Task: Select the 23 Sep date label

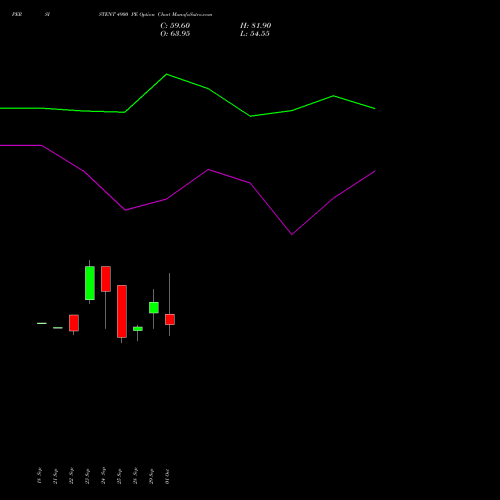Action: [87, 476]
